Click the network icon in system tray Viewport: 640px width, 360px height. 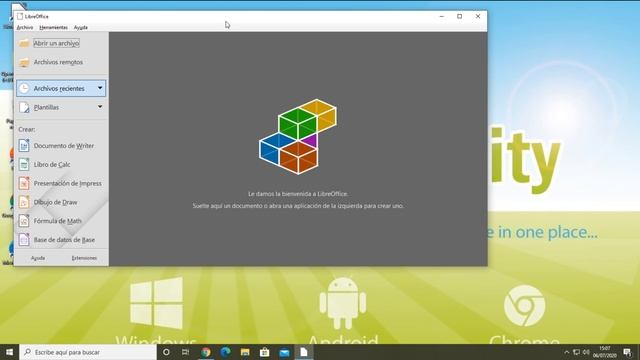pos(576,352)
